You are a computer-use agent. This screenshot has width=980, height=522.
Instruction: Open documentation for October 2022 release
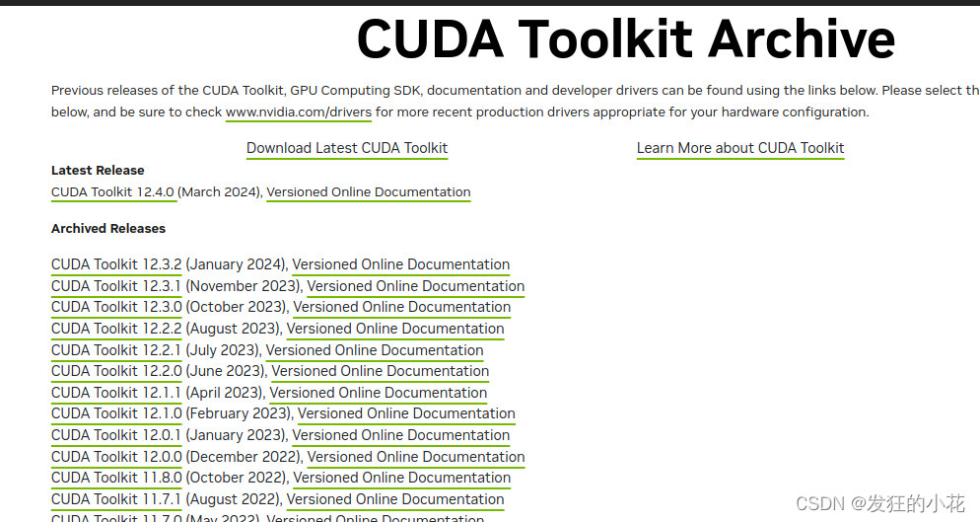click(402, 478)
